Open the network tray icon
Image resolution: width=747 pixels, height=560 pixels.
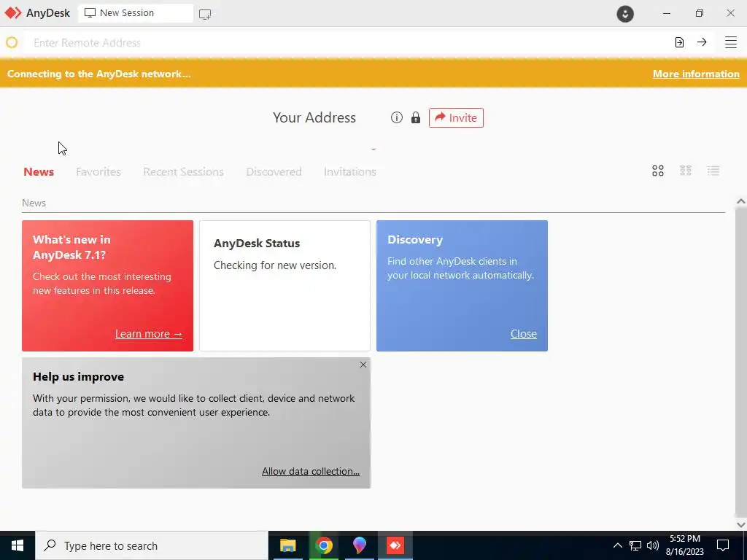coord(635,545)
